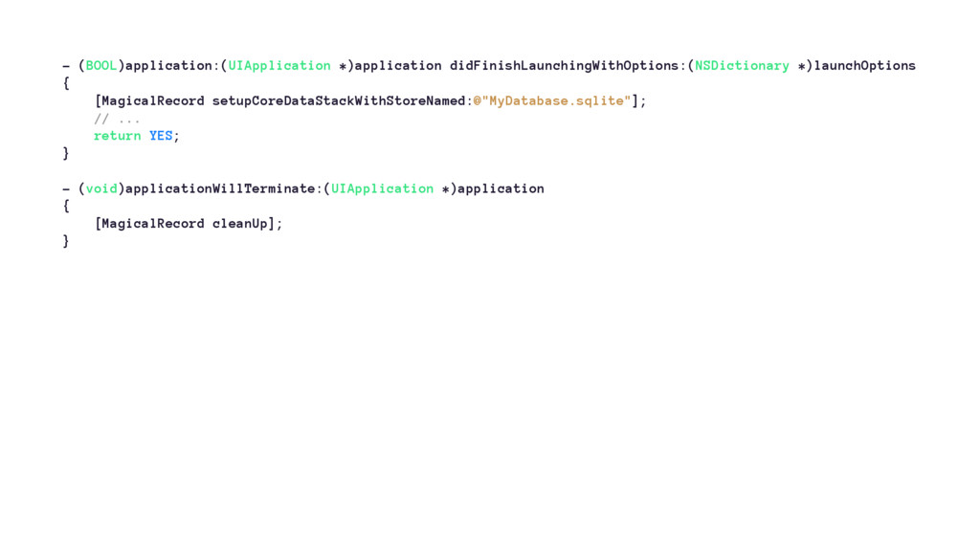Click the blue YES literal

[161, 136]
